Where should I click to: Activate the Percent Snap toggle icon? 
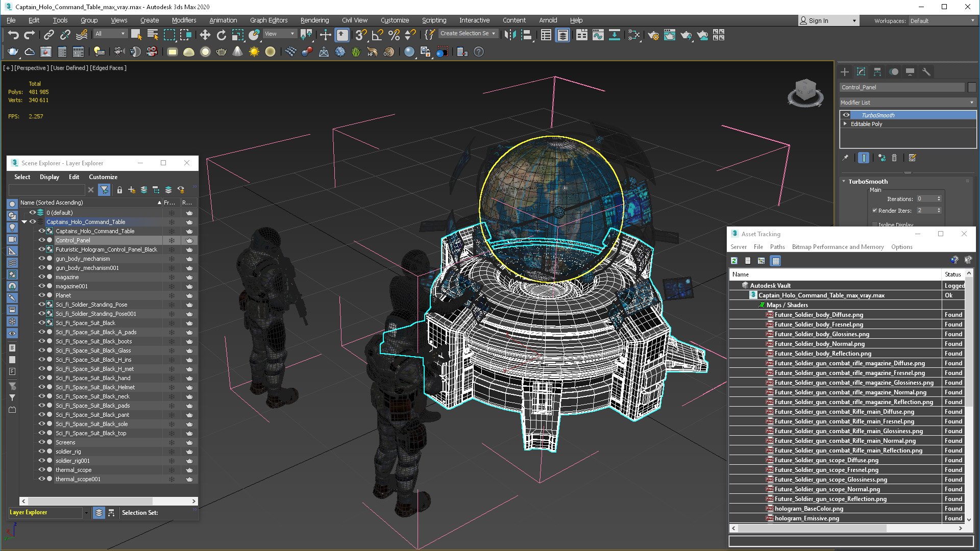[394, 35]
